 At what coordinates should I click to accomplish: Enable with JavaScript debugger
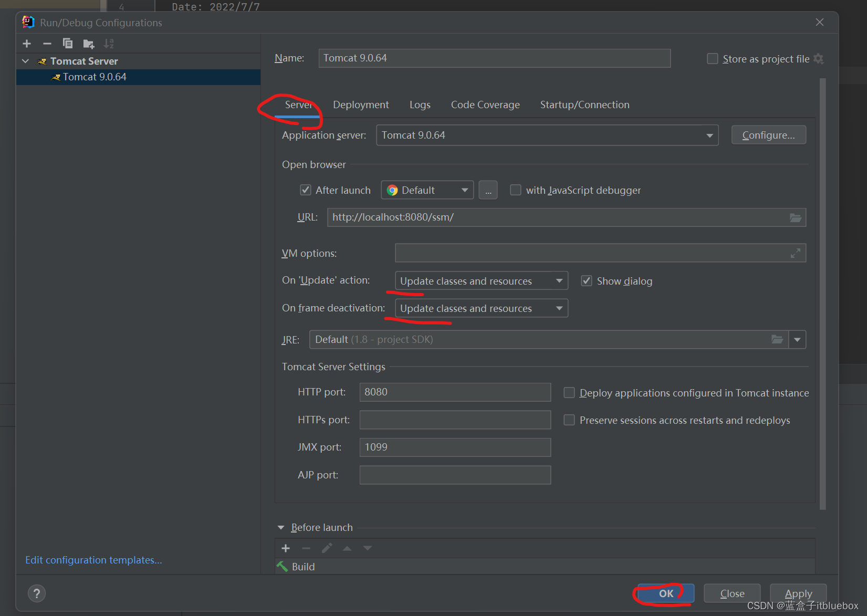[x=516, y=190]
